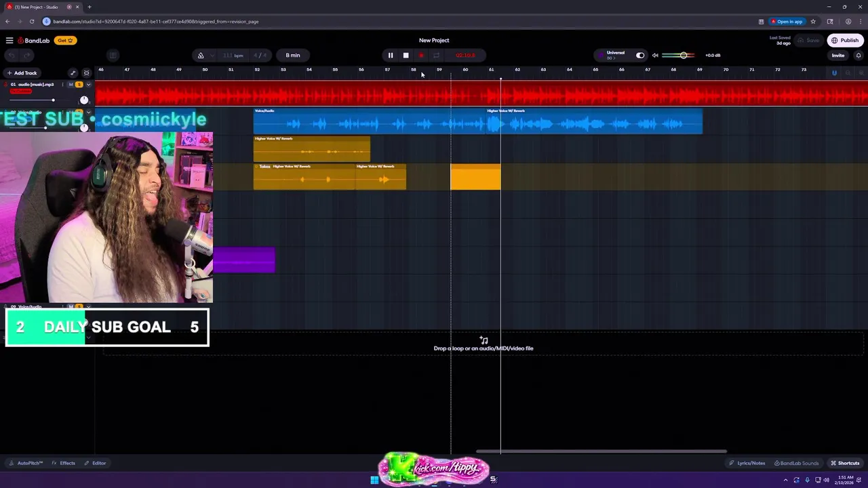Select the solid orange region at bar 60
The image size is (868, 488).
coord(475,177)
